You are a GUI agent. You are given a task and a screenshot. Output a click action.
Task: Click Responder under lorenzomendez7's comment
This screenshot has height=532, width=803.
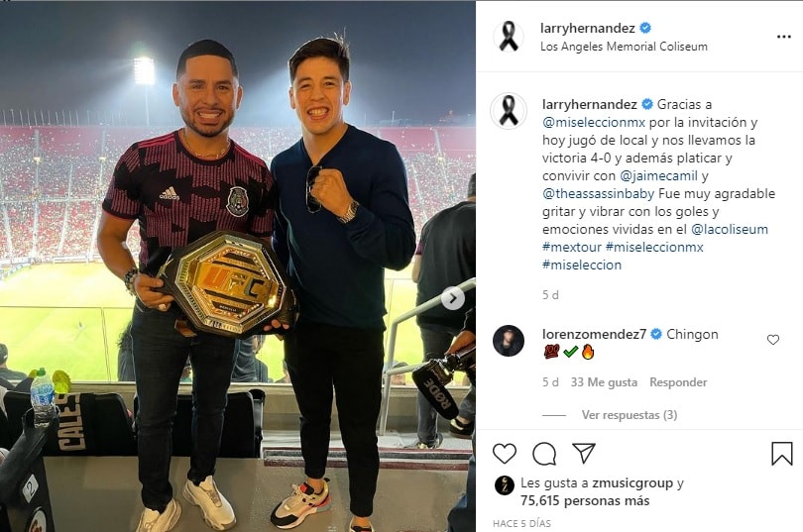point(678,382)
